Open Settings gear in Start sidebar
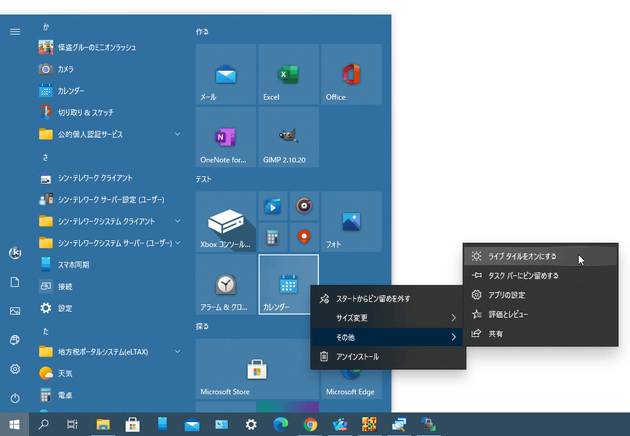 click(15, 369)
